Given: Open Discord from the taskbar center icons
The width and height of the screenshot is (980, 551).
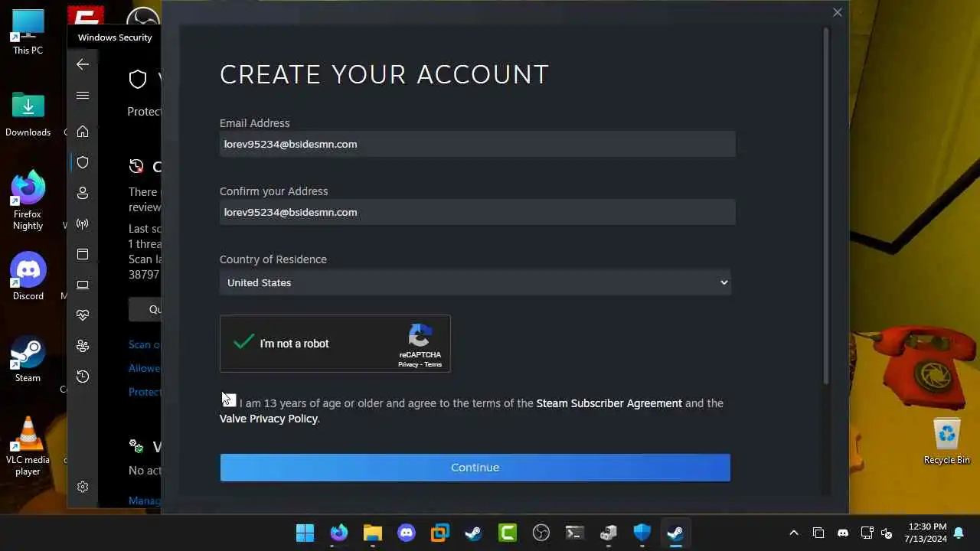Looking at the screenshot, I should 406,533.
